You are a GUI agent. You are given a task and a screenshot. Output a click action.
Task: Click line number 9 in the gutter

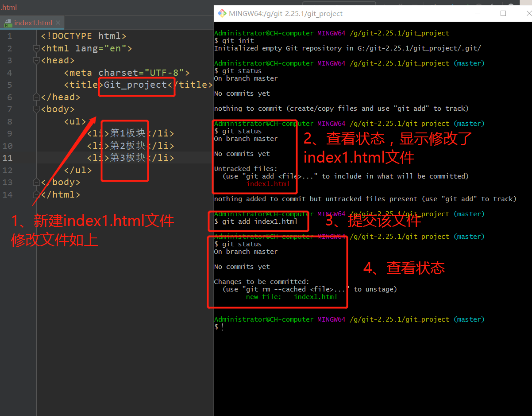(10, 133)
